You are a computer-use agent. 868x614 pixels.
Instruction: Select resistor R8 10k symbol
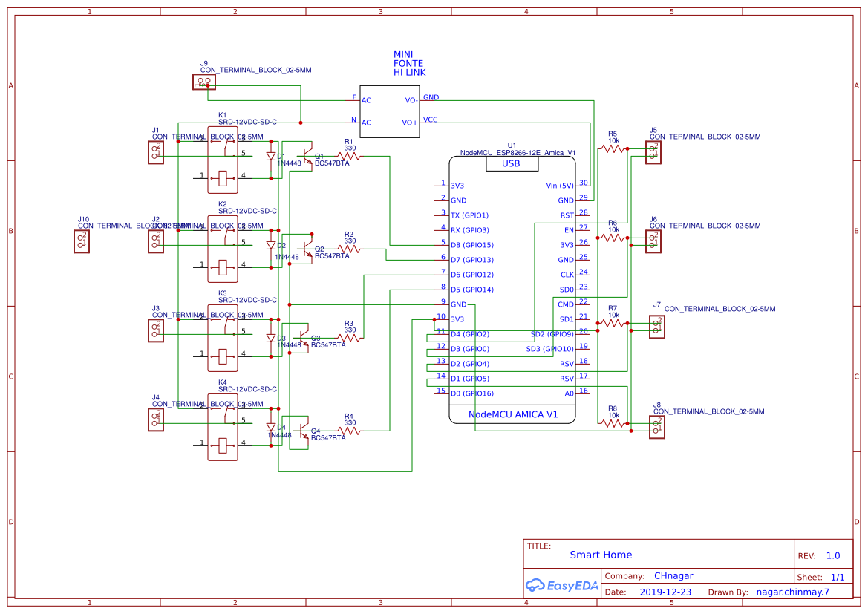(x=613, y=423)
